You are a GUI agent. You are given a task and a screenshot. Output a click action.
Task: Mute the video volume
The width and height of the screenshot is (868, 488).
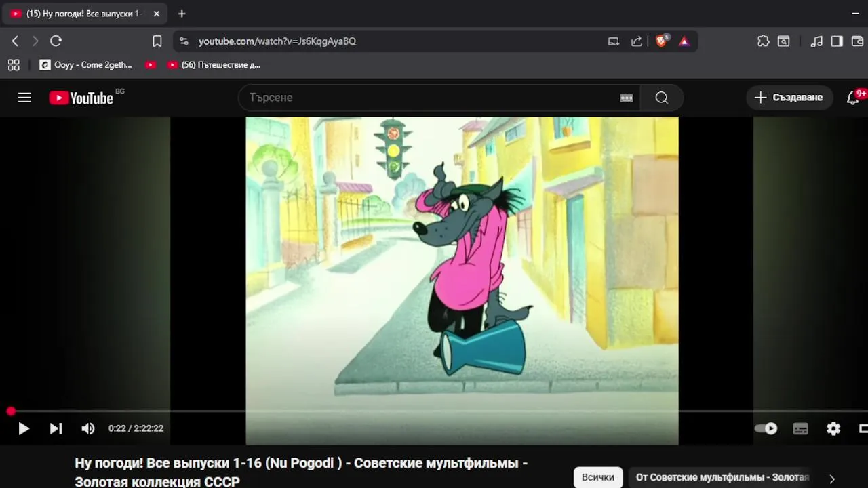pos(88,428)
